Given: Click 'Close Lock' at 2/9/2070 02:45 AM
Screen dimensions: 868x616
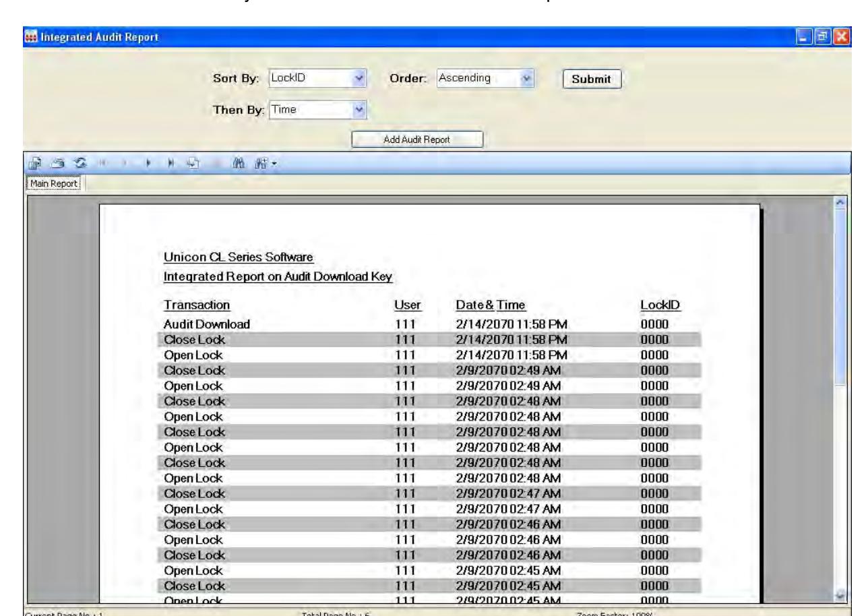Looking at the screenshot, I should point(195,588).
